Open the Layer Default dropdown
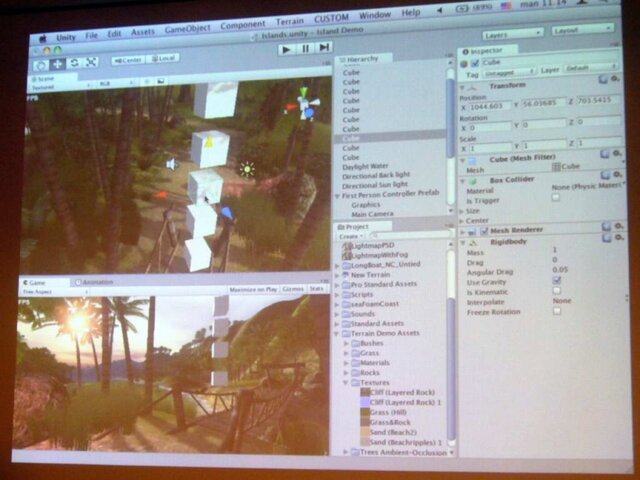 591,68
